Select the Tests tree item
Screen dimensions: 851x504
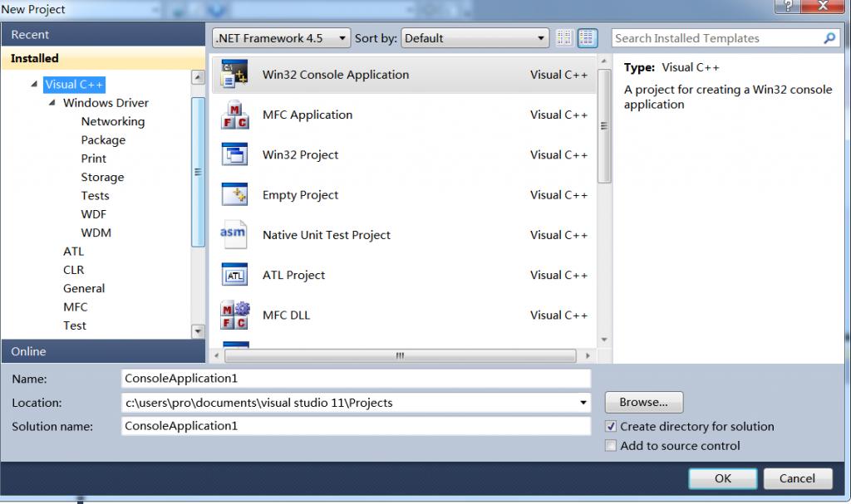(x=95, y=195)
